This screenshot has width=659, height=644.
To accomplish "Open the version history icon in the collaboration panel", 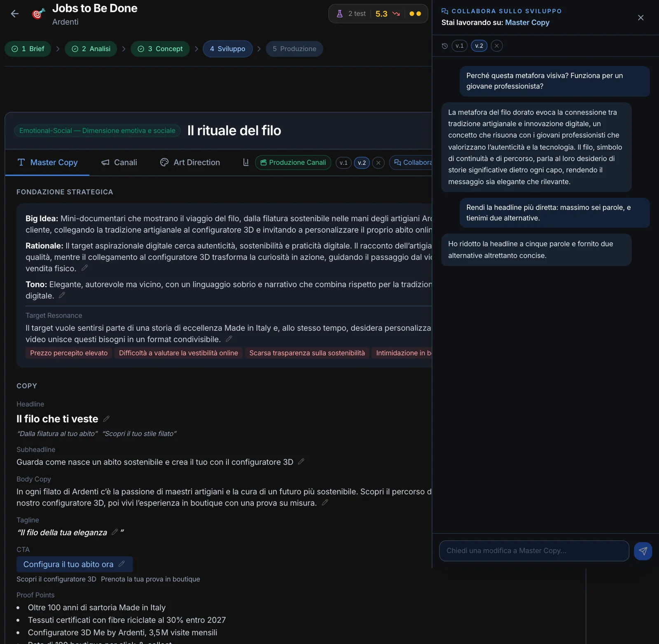I will 445,46.
